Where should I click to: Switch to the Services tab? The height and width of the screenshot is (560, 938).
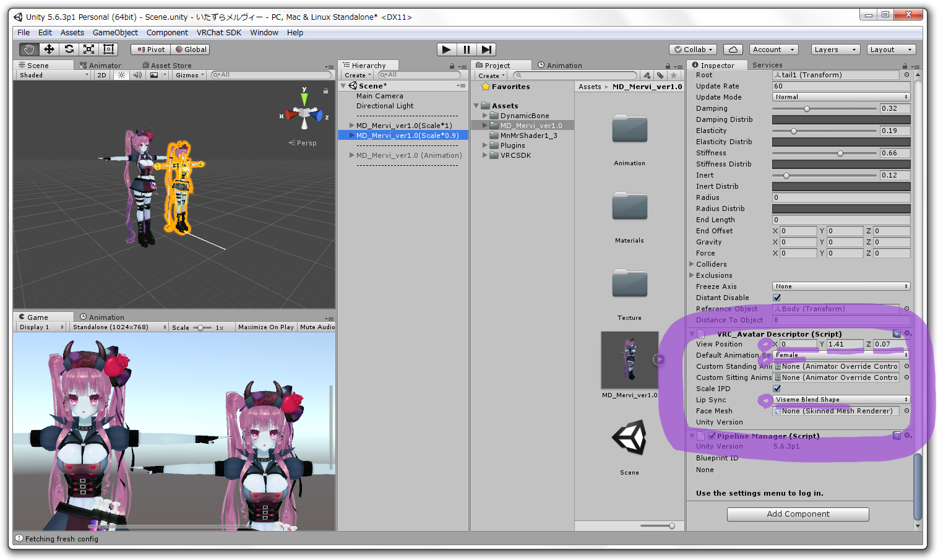coord(767,65)
